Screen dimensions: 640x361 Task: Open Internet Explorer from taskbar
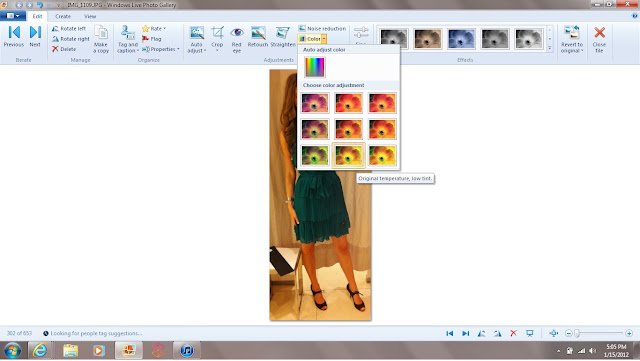point(40,350)
